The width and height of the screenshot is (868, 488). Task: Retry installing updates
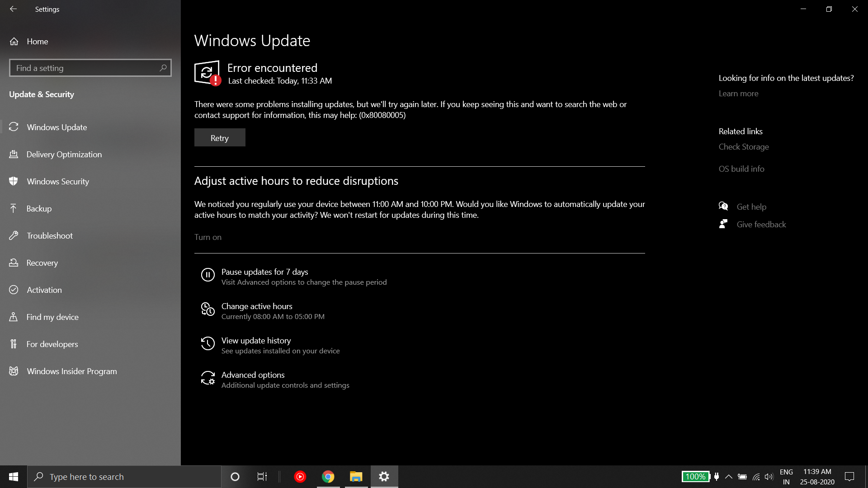click(220, 138)
